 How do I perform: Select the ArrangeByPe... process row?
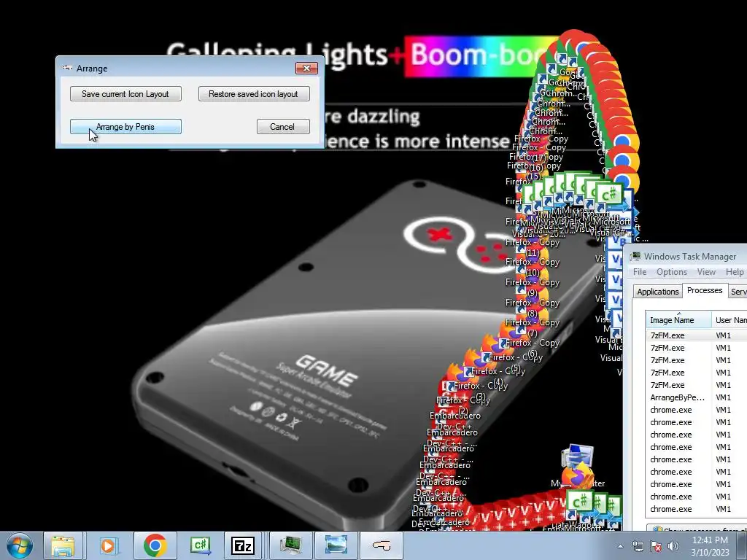pos(696,397)
